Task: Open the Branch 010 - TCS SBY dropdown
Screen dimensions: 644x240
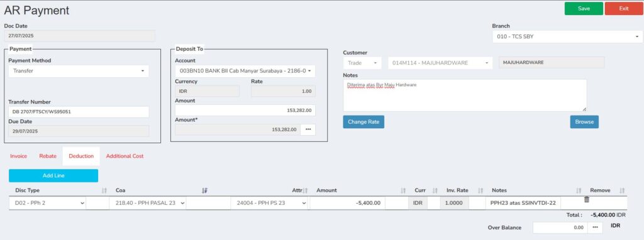Action: [567, 36]
